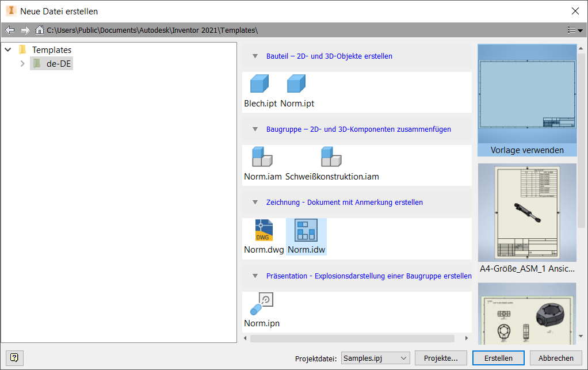
Task: Click the right arrow of horizontal scrollbar
Action: coord(467,338)
